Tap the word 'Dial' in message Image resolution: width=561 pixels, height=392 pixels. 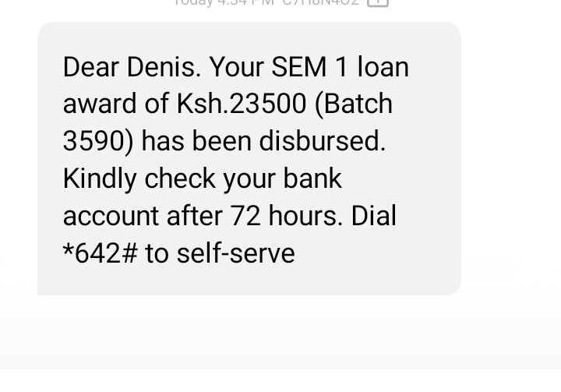click(374, 216)
